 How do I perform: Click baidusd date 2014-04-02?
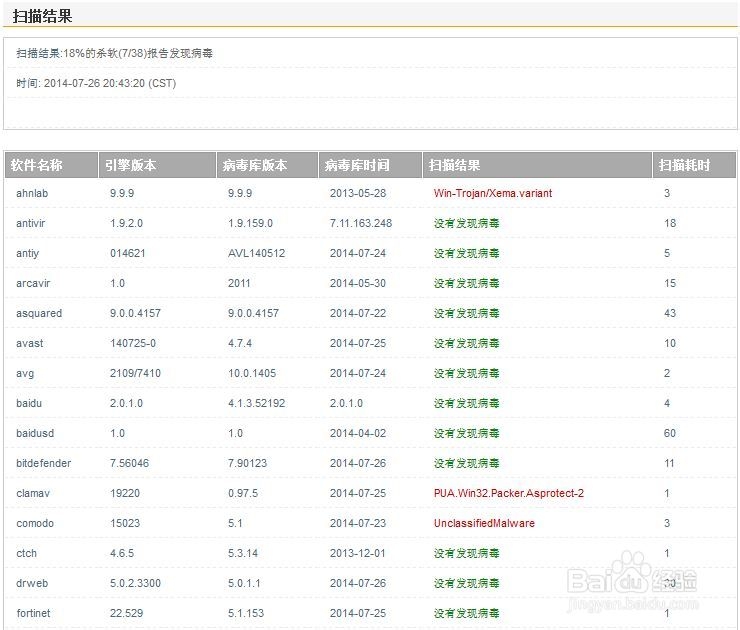tap(358, 433)
